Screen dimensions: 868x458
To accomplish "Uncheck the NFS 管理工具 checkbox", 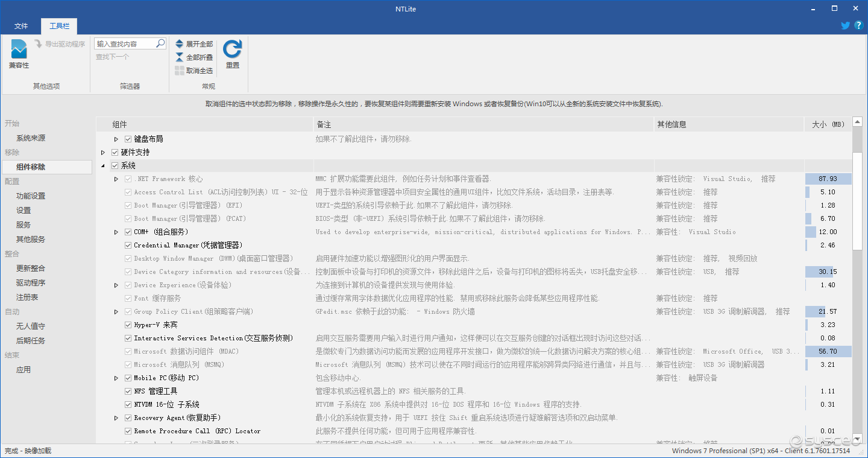I will pyautogui.click(x=128, y=392).
